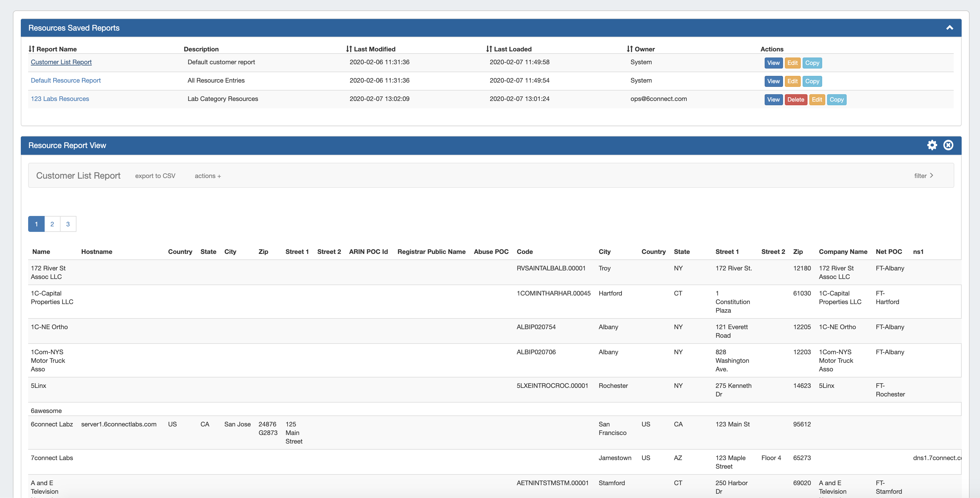Select page 1 of pagination
Image resolution: width=980 pixels, height=498 pixels.
point(36,224)
